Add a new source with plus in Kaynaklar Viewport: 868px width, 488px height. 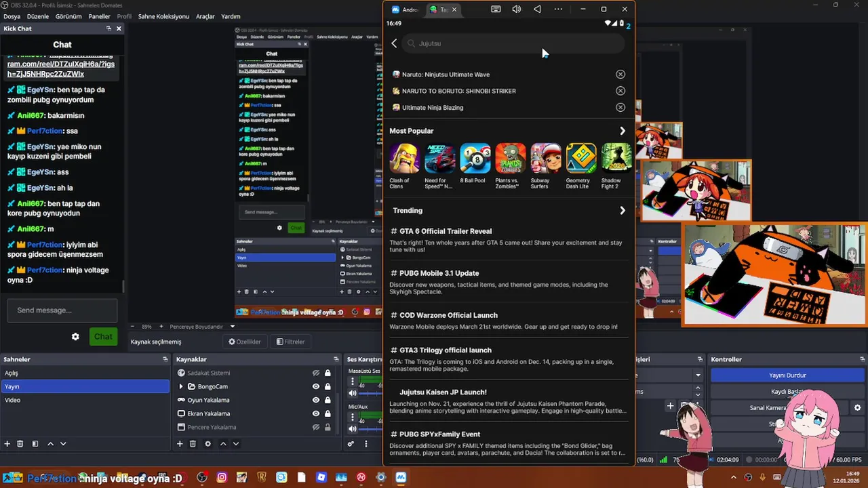180,444
